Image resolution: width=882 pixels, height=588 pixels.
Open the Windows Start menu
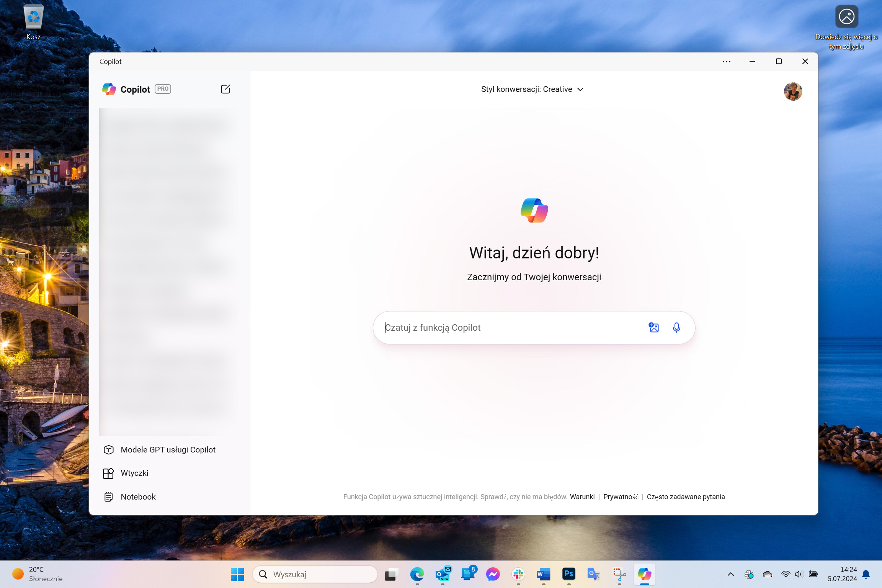(237, 574)
